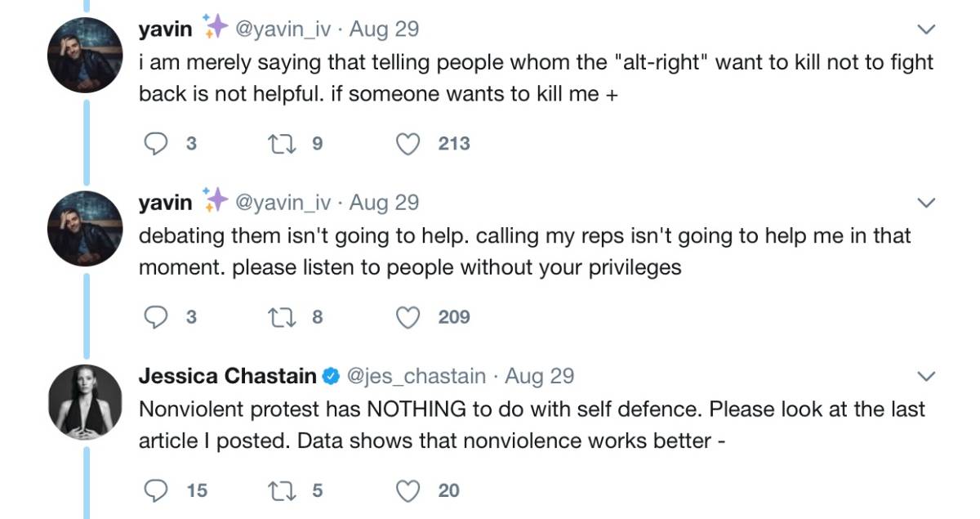Image resolution: width=980 pixels, height=519 pixels.
Task: Reply to yavin's first tweet
Action: tap(155, 144)
